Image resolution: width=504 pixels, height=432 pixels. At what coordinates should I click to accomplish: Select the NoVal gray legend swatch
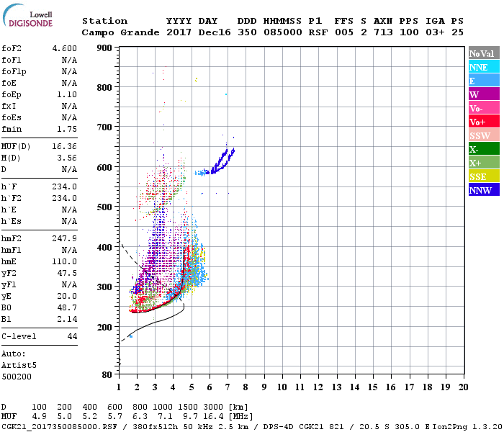coord(484,53)
